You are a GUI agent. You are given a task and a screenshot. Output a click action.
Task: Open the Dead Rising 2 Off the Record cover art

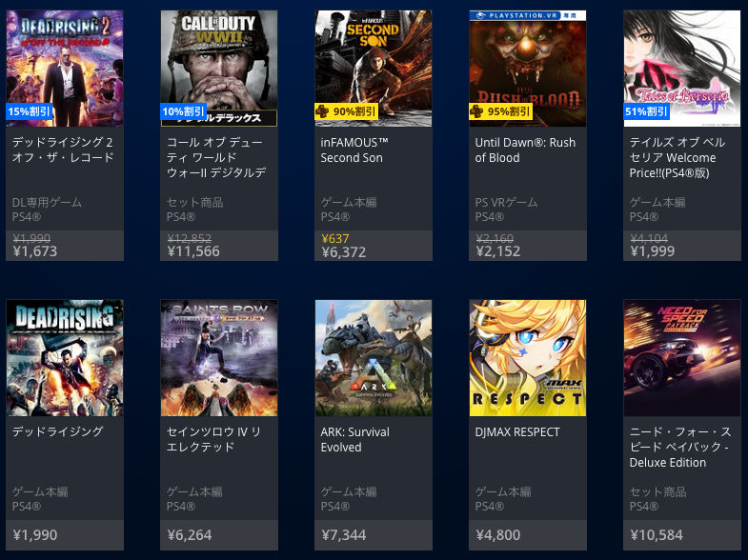[65, 69]
